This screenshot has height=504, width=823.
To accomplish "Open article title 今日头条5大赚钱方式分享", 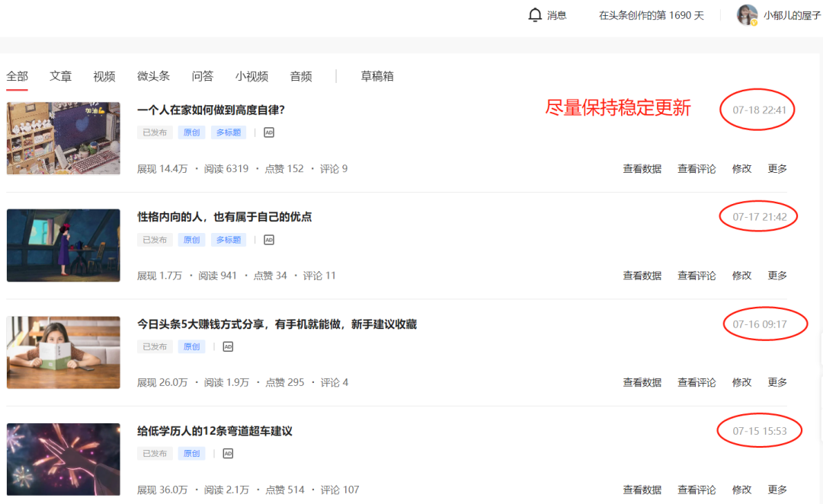I will [x=277, y=324].
